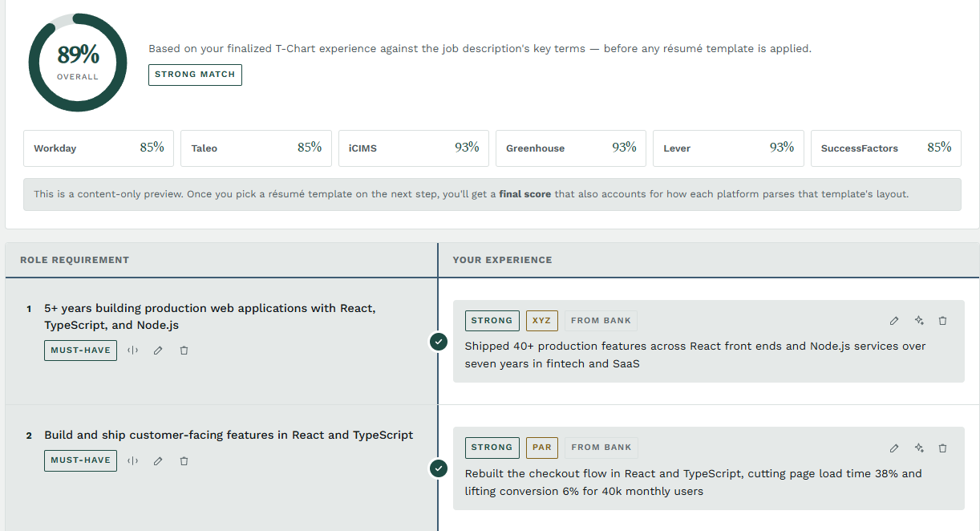
Task: Click the AI sparkle icon on 'Shipped 40+' experience
Action: point(919,321)
